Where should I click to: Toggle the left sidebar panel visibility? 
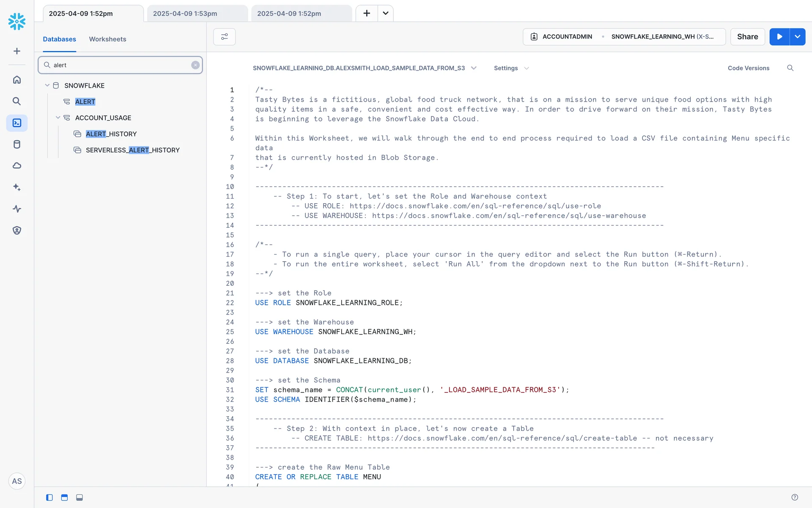pyautogui.click(x=49, y=497)
